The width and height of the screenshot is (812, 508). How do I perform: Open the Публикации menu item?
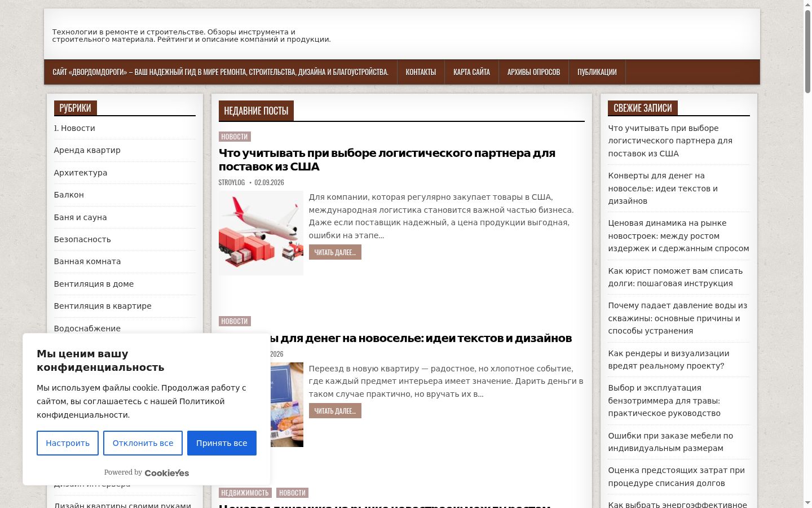[x=597, y=72]
